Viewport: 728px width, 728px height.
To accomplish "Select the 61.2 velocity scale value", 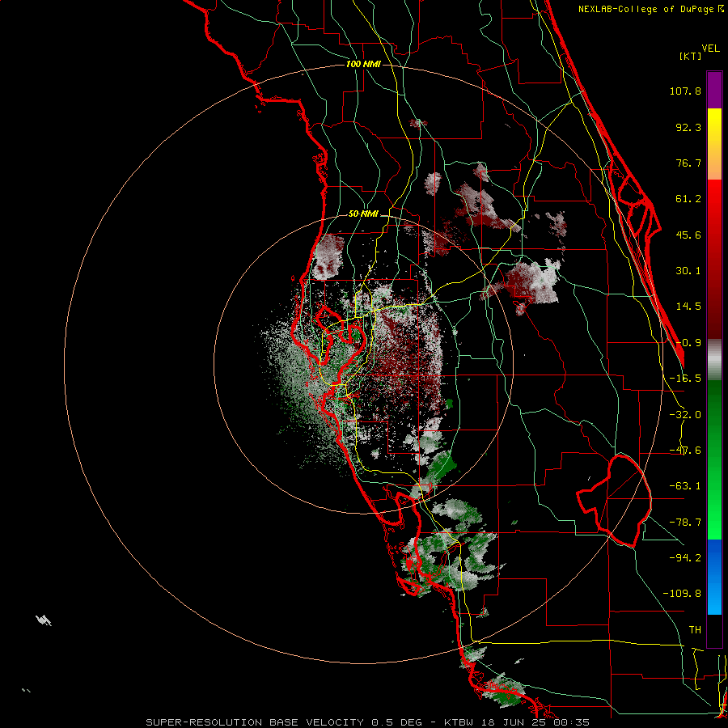I will (688, 199).
